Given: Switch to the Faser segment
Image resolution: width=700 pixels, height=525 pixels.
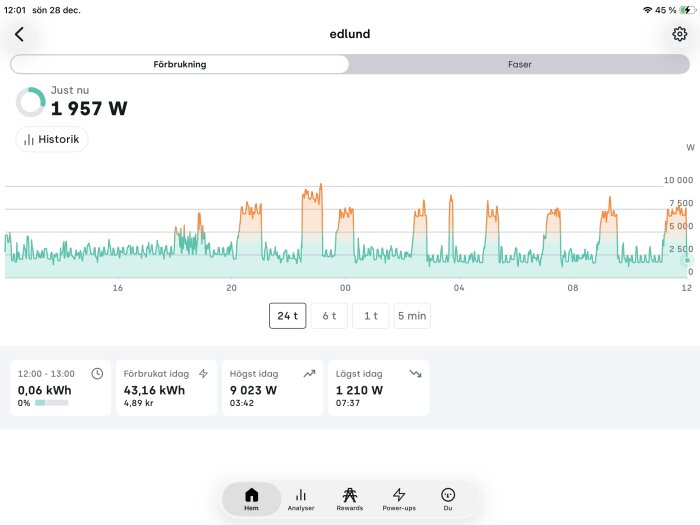Looking at the screenshot, I should [520, 64].
